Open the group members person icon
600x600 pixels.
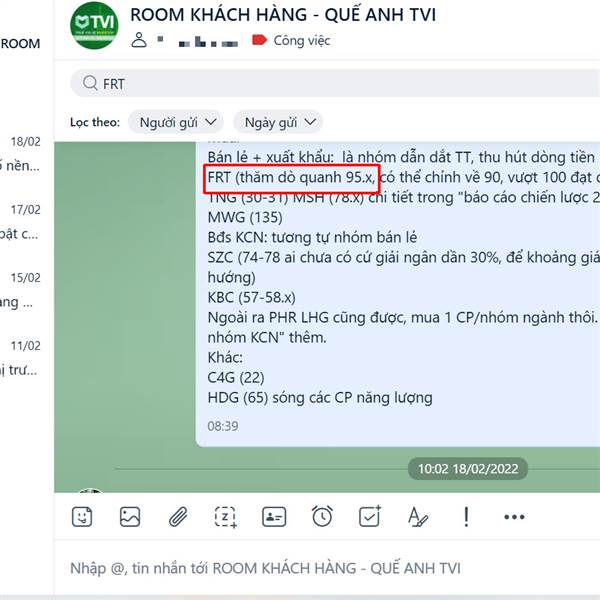139,40
